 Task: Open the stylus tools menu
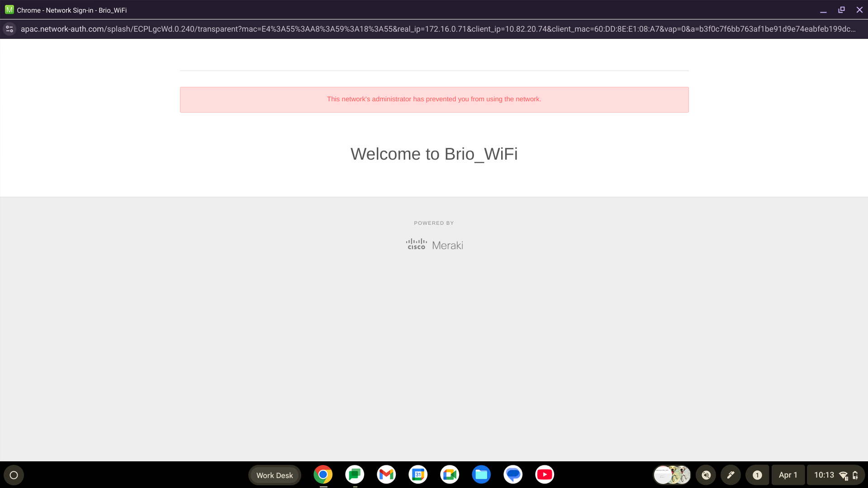tap(730, 475)
